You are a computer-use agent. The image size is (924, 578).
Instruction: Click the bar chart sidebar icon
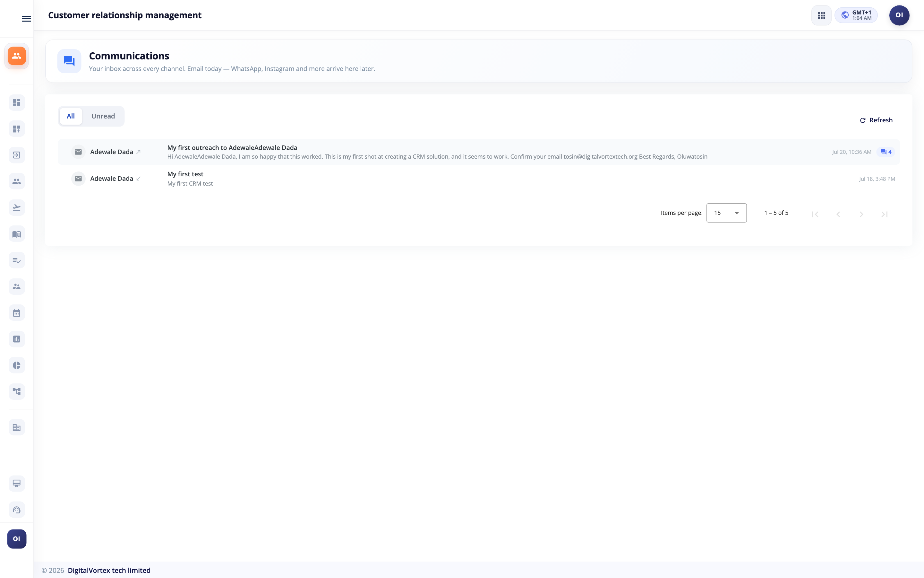tap(16, 339)
